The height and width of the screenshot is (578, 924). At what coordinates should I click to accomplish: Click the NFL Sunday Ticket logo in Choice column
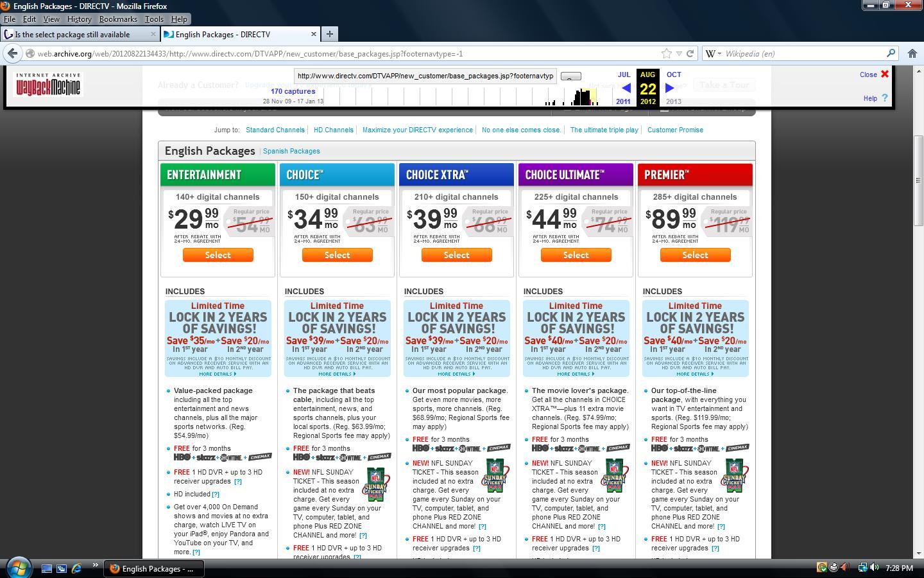coord(377,484)
